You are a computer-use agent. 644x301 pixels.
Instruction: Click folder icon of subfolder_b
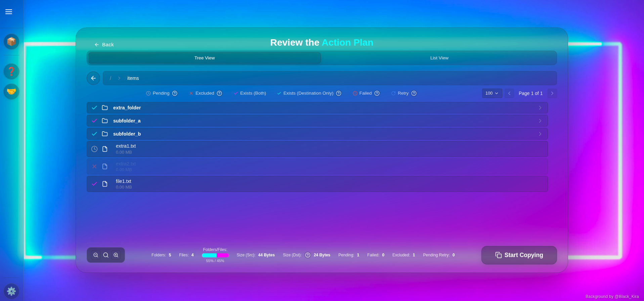(x=105, y=134)
